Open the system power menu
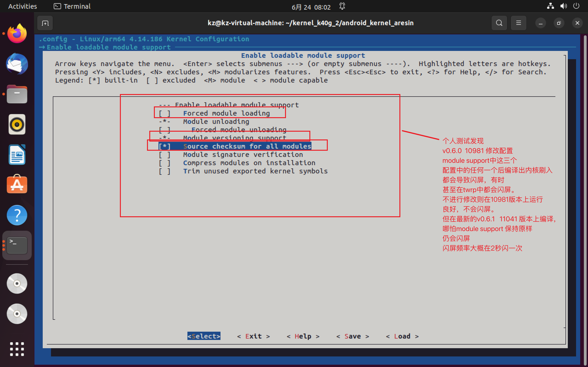Screen dimensions: 588x367 (576, 6)
